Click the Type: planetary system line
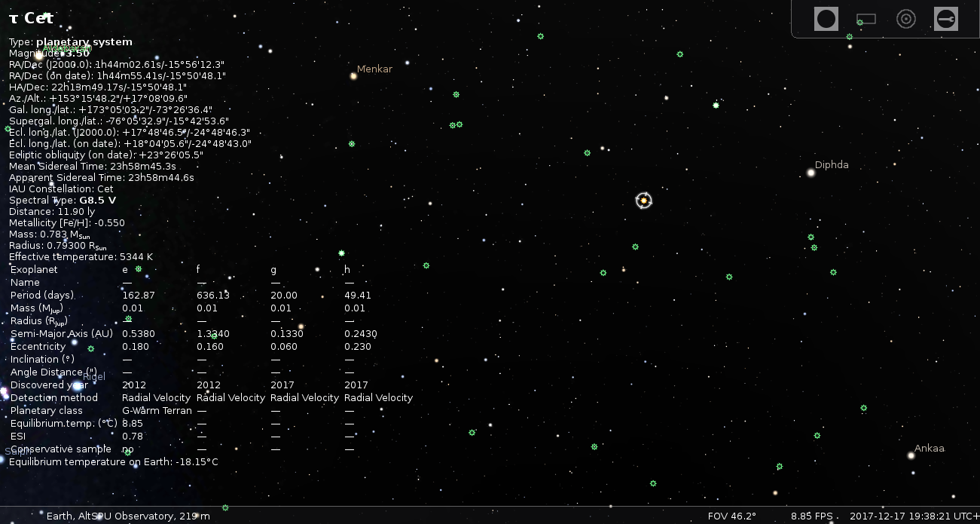The width and height of the screenshot is (980, 524). [x=70, y=42]
